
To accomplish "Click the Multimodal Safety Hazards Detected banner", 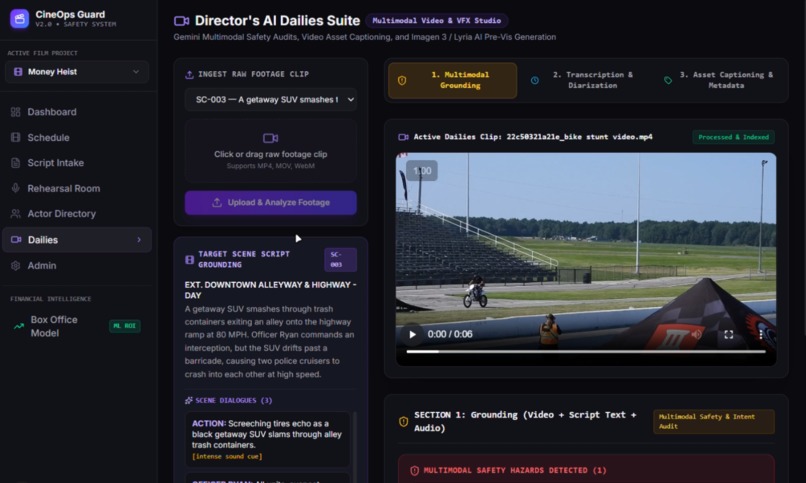I will click(586, 469).
